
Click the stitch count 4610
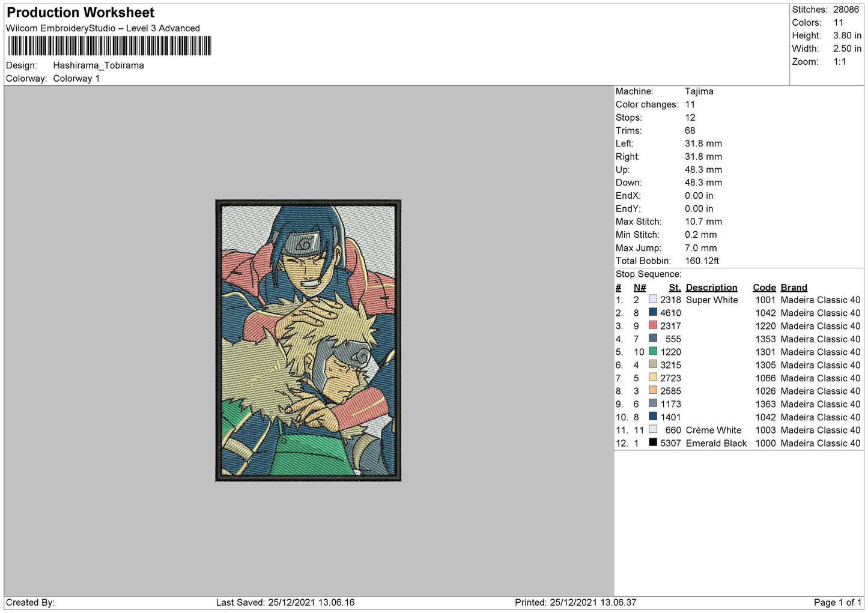coord(670,313)
